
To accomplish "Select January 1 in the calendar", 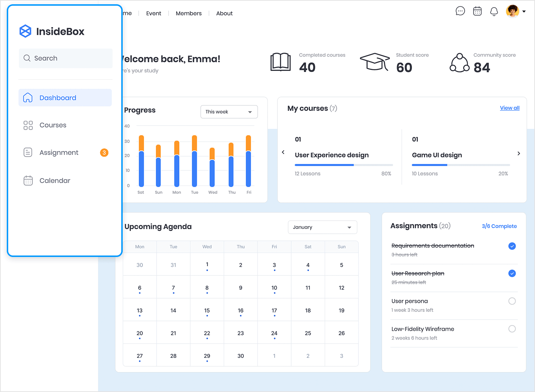I will (x=207, y=264).
